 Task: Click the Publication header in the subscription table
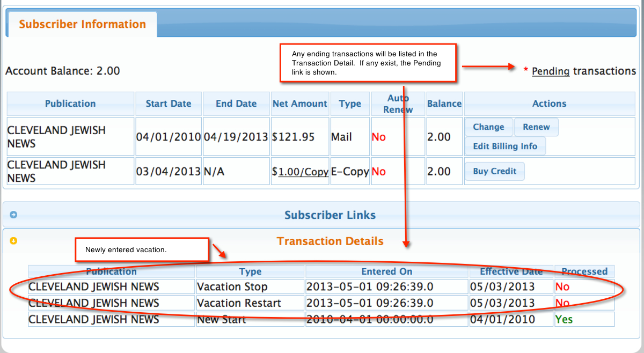pyautogui.click(x=70, y=104)
